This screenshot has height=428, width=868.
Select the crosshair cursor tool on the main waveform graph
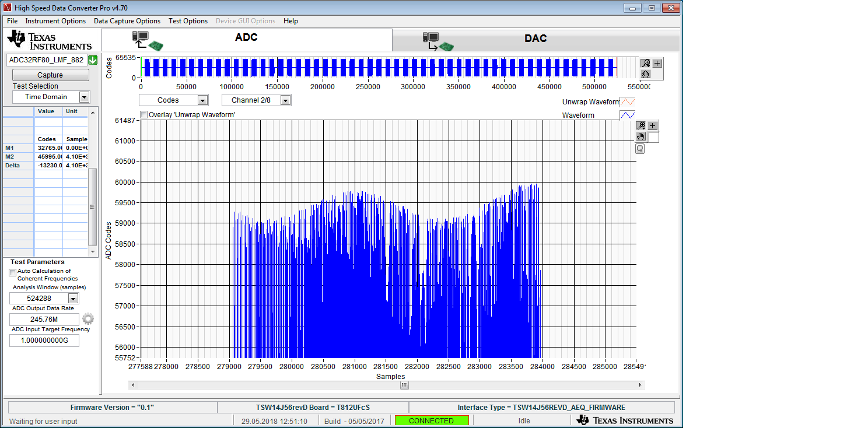[653, 125]
